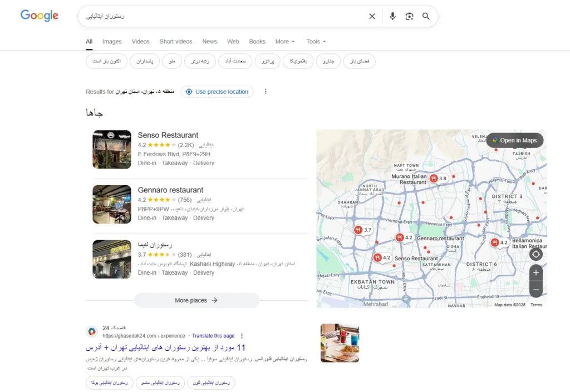Click the Use precise location button
This screenshot has height=392, width=570.
(x=217, y=91)
